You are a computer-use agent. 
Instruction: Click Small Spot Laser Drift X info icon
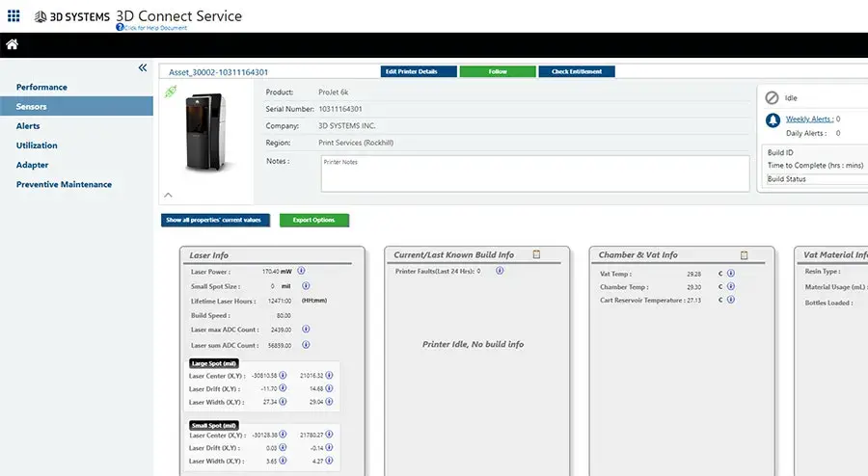point(283,447)
